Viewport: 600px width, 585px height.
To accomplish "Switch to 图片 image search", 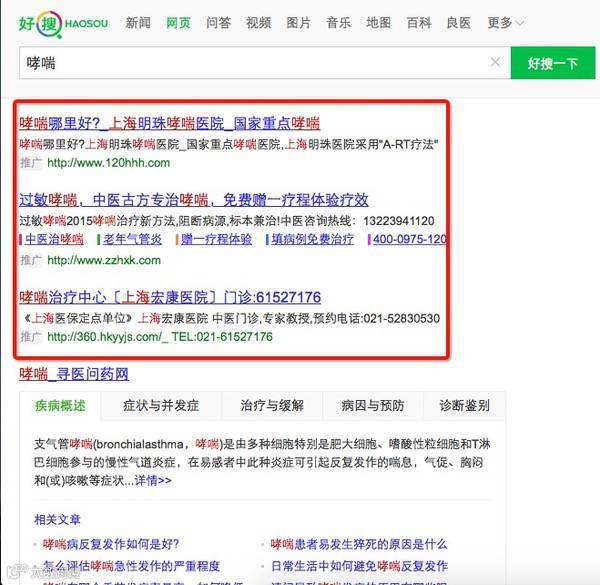I will pyautogui.click(x=298, y=23).
